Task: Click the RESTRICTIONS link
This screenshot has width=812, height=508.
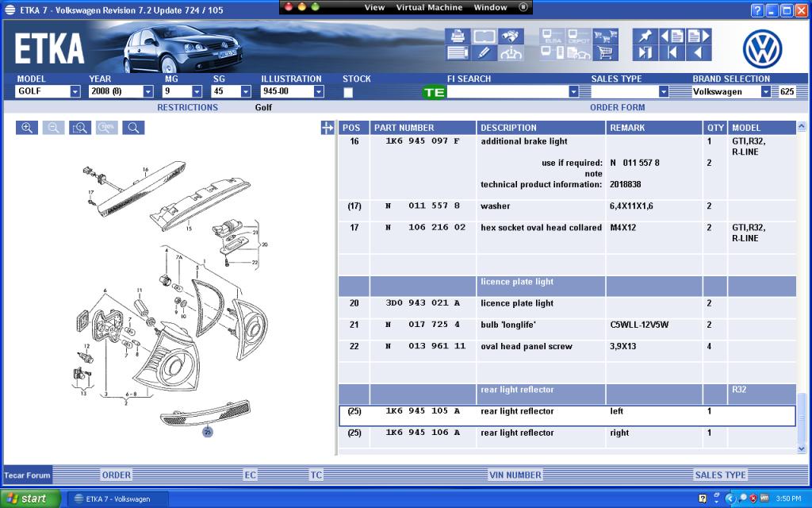Action: tap(187, 107)
